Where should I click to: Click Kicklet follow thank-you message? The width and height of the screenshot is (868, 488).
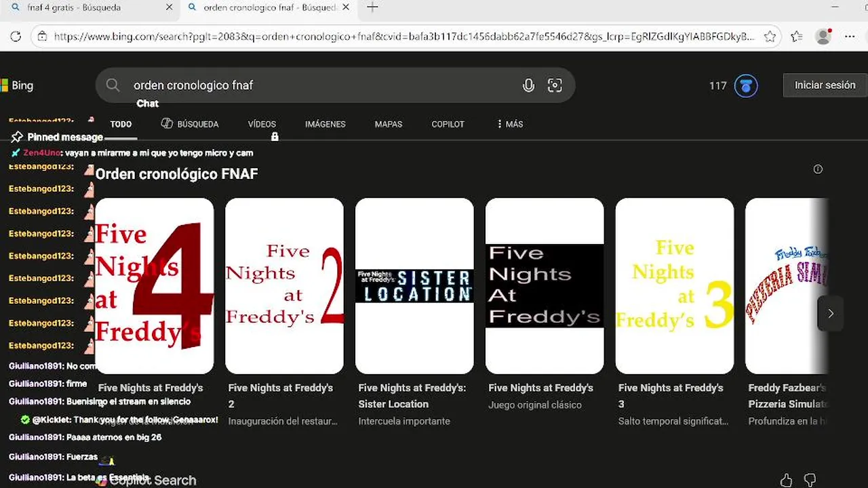click(119, 420)
